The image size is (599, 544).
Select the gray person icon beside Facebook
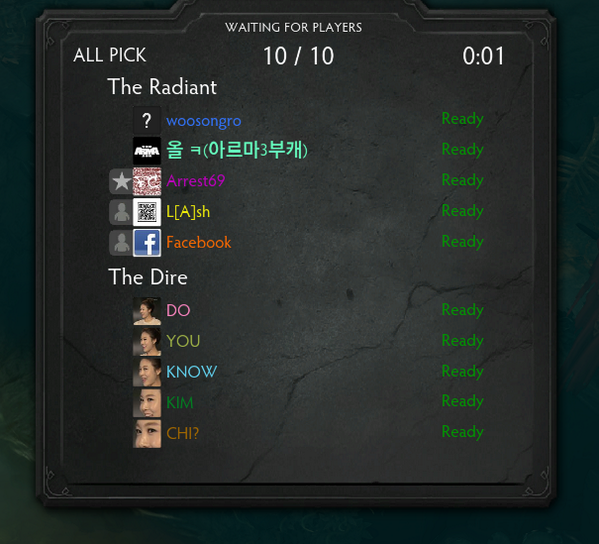(121, 243)
